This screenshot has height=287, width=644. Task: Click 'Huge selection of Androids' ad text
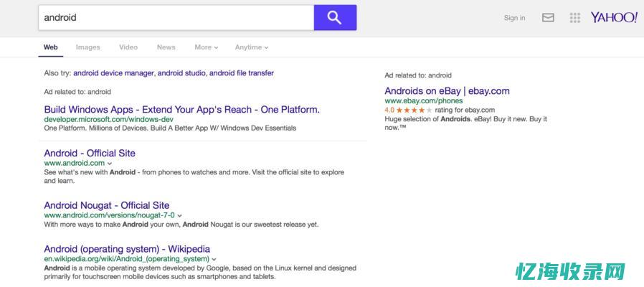pos(465,123)
